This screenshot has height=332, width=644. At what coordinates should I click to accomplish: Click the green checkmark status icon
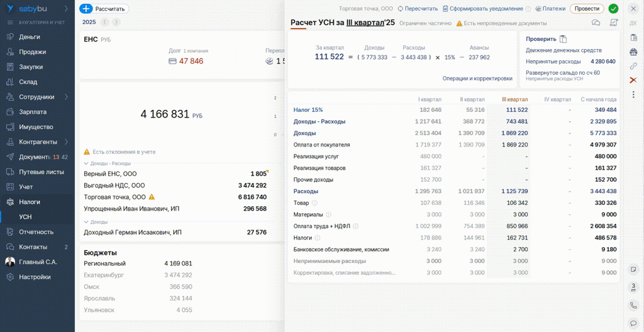pyautogui.click(x=613, y=9)
